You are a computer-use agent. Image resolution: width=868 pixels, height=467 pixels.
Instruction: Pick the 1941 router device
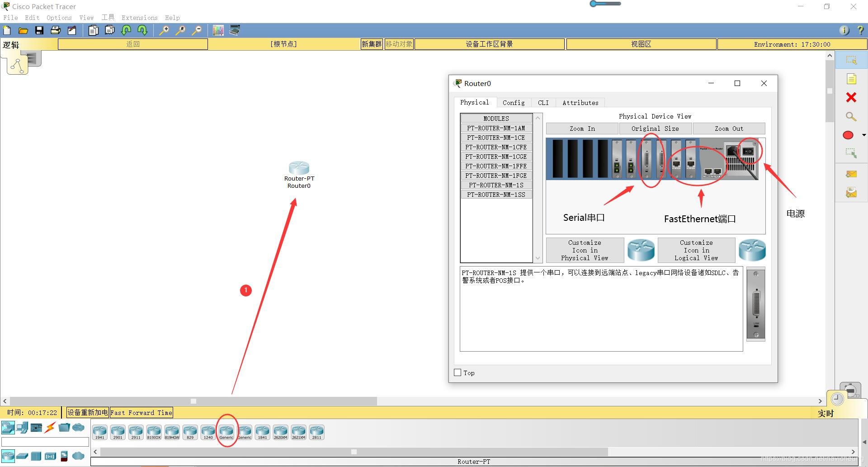point(99,432)
